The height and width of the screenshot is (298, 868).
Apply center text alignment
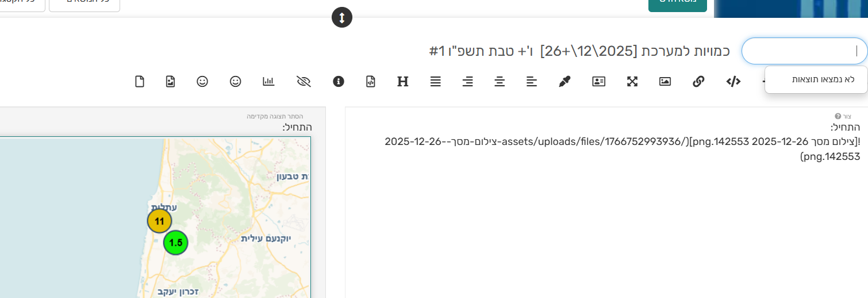point(500,81)
